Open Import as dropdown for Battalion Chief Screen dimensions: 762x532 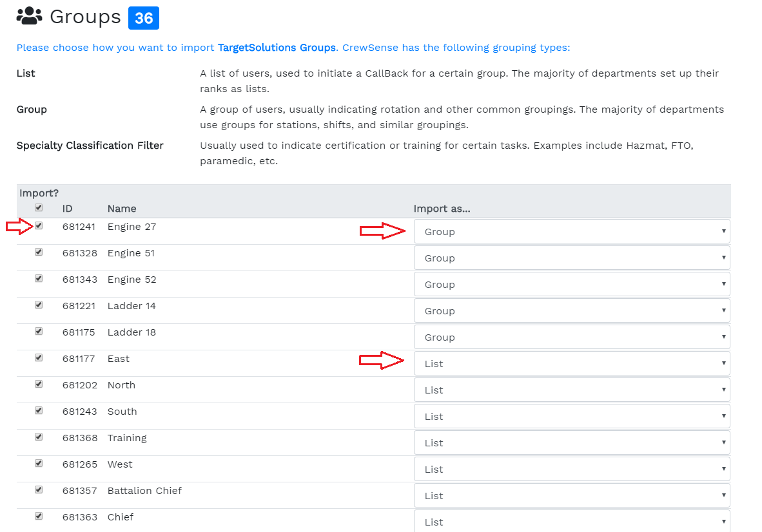572,495
